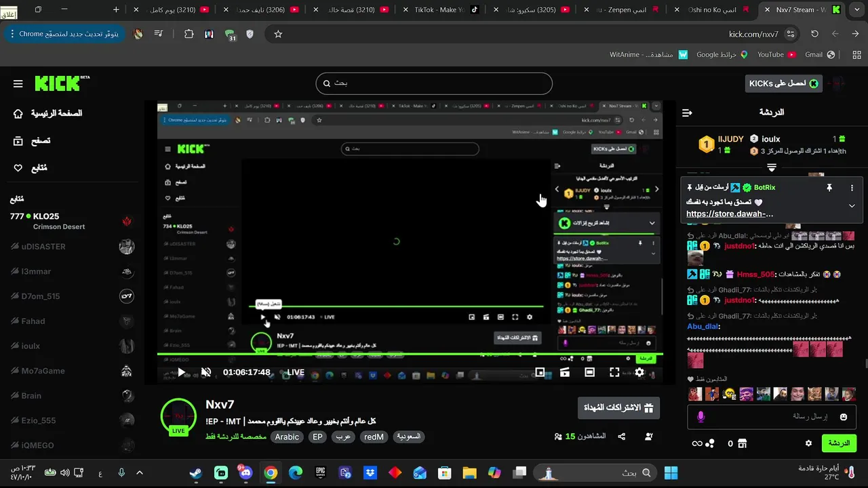Viewport: 868px width, 488px height.
Task: Open the YouTube bookmark
Action: coord(776,55)
